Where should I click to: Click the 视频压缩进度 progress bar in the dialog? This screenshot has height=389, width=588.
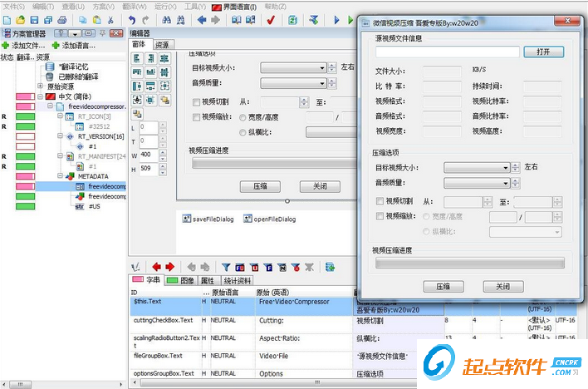[x=469, y=263]
